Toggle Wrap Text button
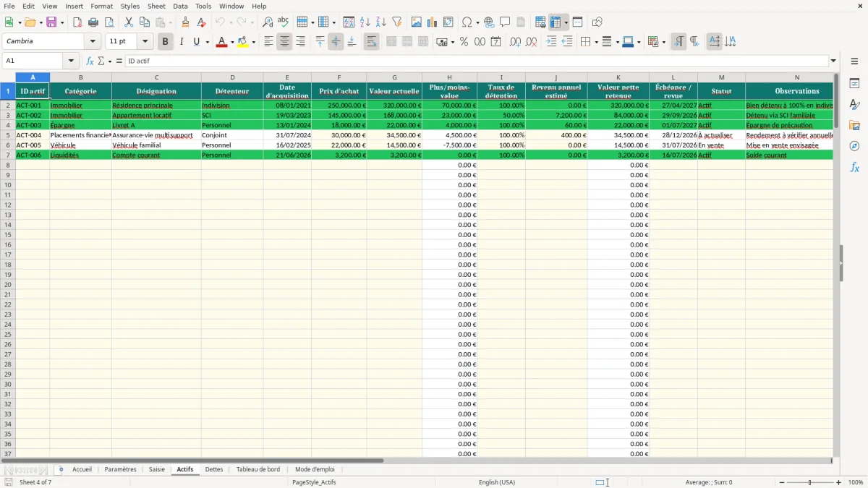The width and height of the screenshot is (868, 488). tap(371, 42)
